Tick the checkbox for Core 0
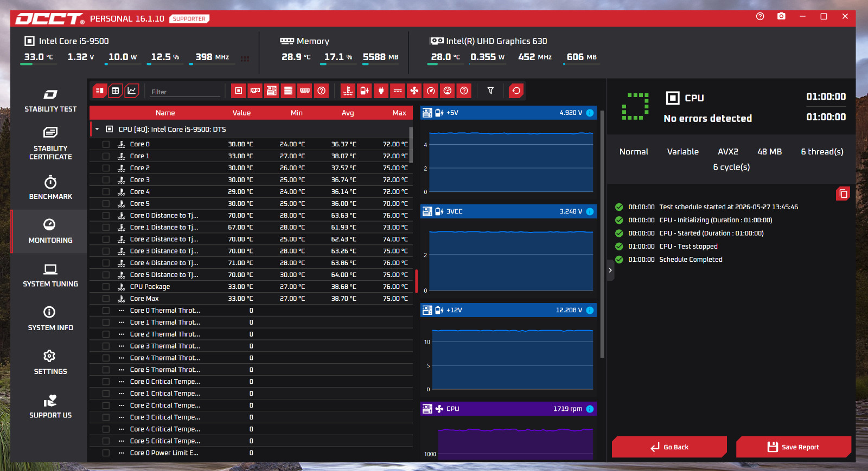 (106, 144)
